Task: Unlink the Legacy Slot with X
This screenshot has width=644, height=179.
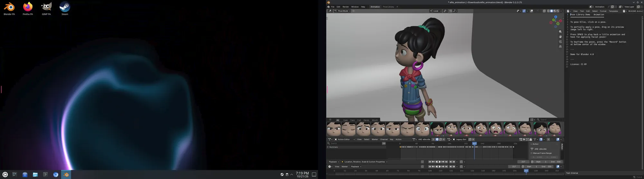Action: 473,139
